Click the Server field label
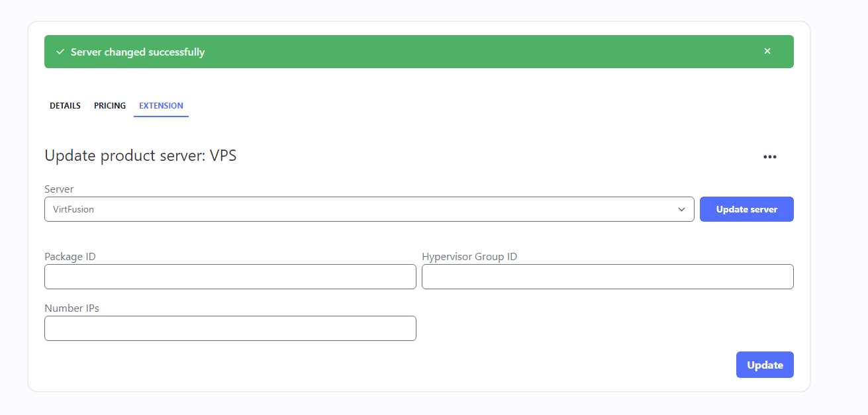Viewport: 868px width, 415px height. pyautogui.click(x=59, y=189)
